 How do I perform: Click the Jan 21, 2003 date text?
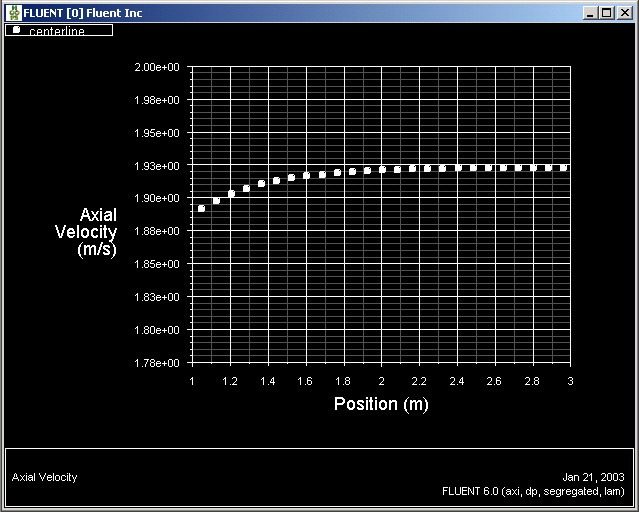(x=593, y=477)
